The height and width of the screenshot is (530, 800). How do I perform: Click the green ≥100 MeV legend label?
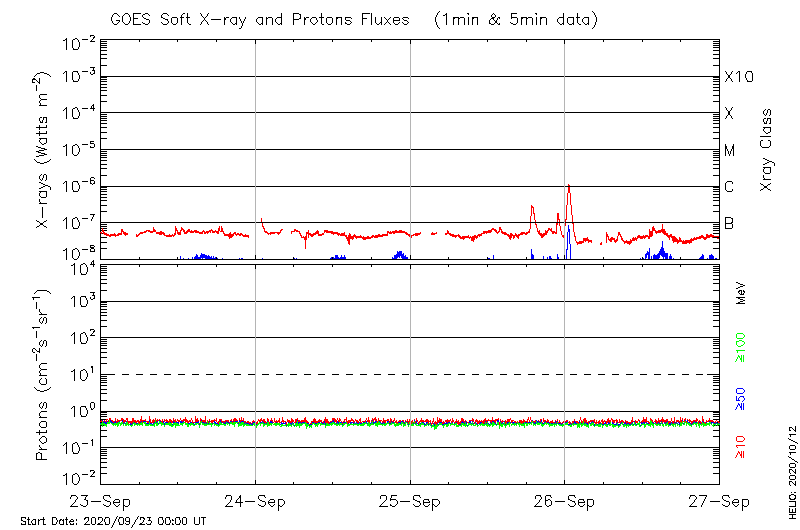[x=741, y=348]
